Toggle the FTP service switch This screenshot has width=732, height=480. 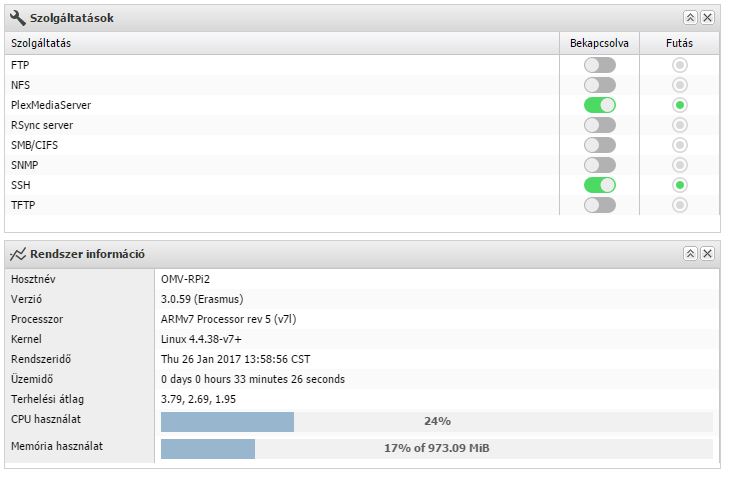click(600, 65)
